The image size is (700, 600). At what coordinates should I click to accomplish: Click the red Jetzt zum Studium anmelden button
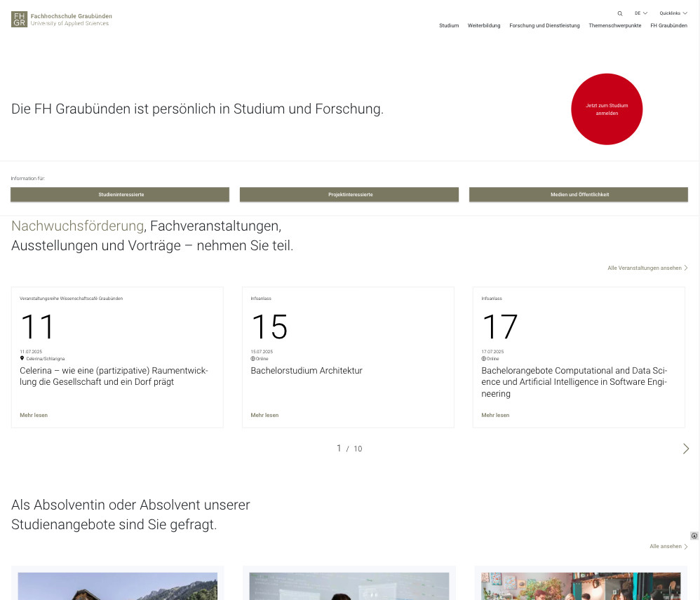pos(607,109)
